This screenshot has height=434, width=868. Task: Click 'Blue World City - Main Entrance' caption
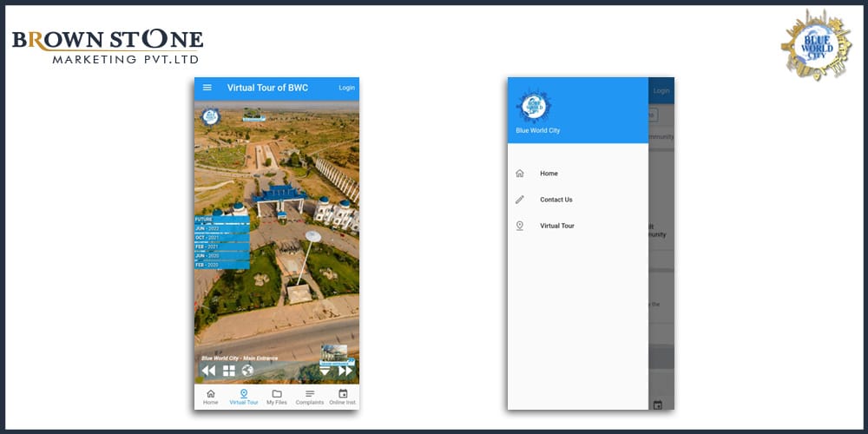[x=240, y=358]
